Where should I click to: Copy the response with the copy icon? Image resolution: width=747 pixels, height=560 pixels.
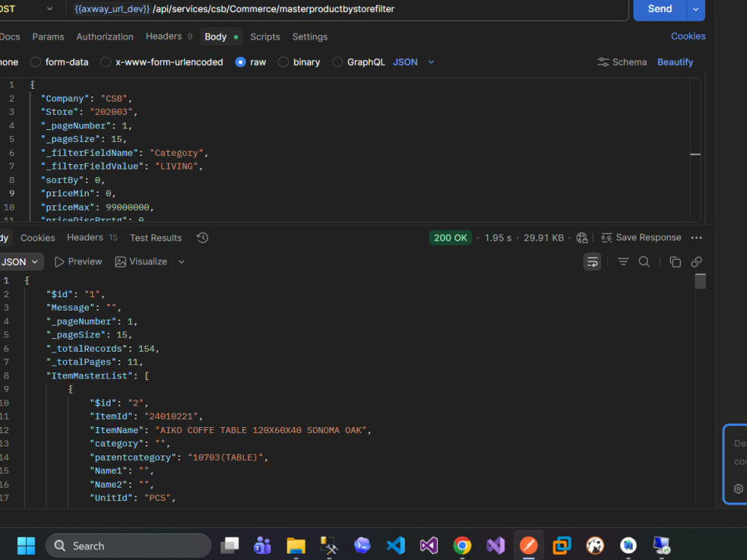click(x=675, y=261)
